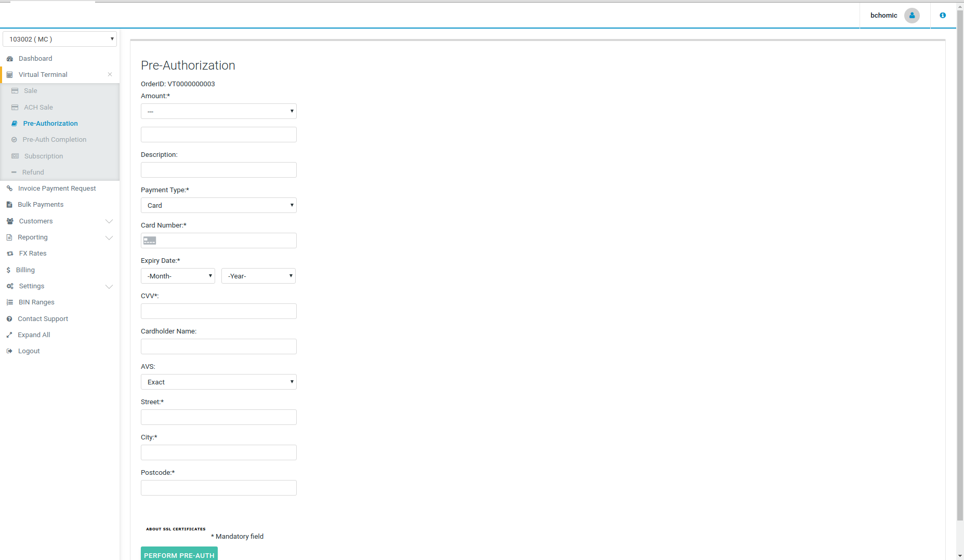Click the Billing dollar sign icon
964x560 pixels.
point(8,270)
